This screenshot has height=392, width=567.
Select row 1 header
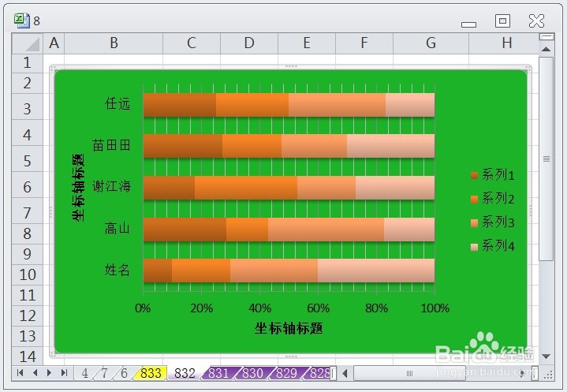point(28,63)
